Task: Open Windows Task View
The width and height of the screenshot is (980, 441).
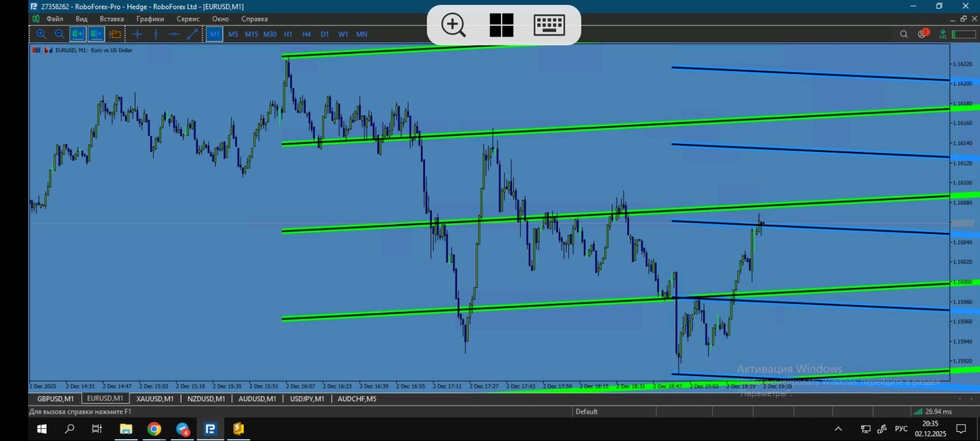Action: 97,429
